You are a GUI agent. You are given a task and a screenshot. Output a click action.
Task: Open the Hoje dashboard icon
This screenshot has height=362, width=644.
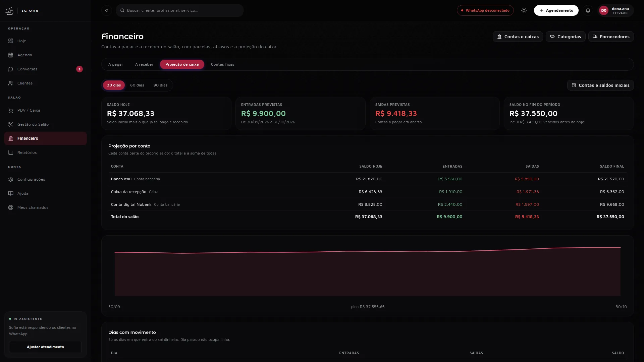click(11, 41)
